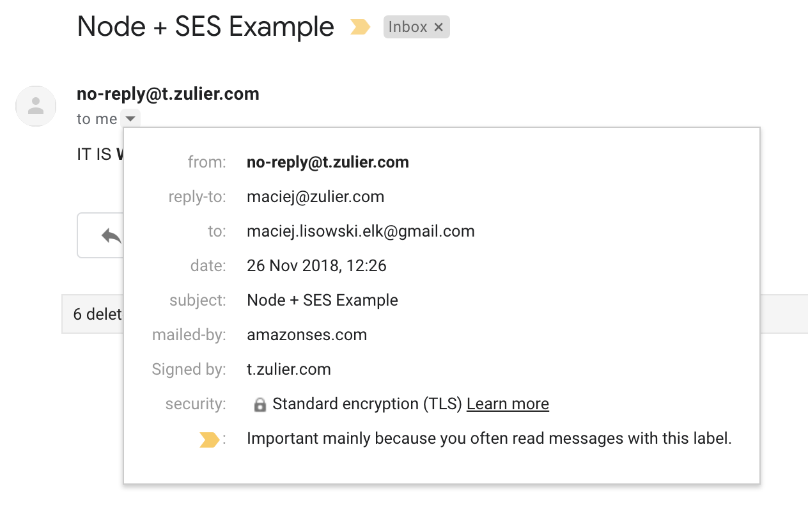Click the bold sender address in the message header
This screenshot has width=808, height=532.
click(x=168, y=94)
